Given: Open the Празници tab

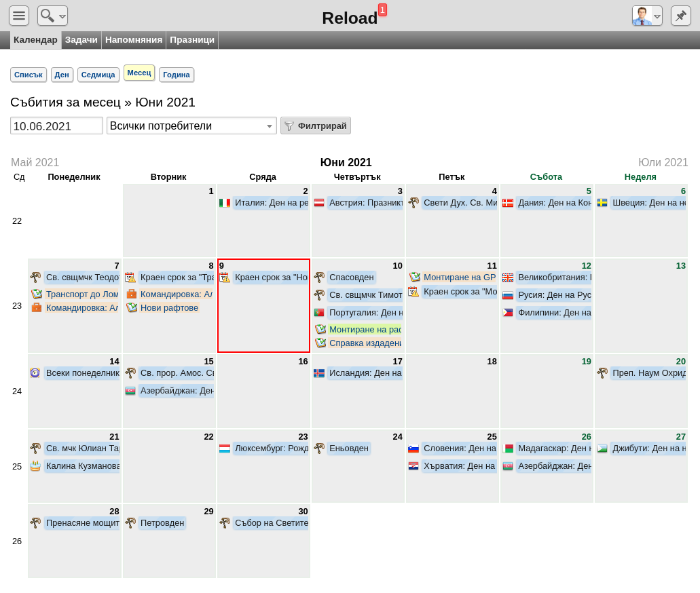Looking at the screenshot, I should [x=192, y=40].
